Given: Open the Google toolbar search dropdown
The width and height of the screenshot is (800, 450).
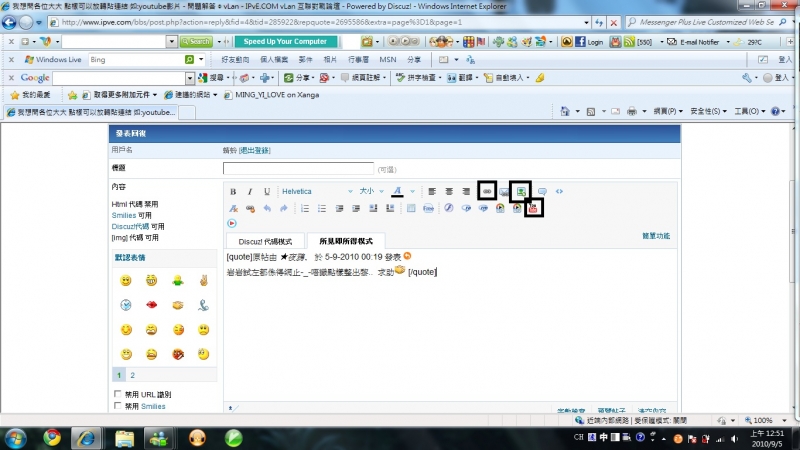Looking at the screenshot, I should click(189, 78).
